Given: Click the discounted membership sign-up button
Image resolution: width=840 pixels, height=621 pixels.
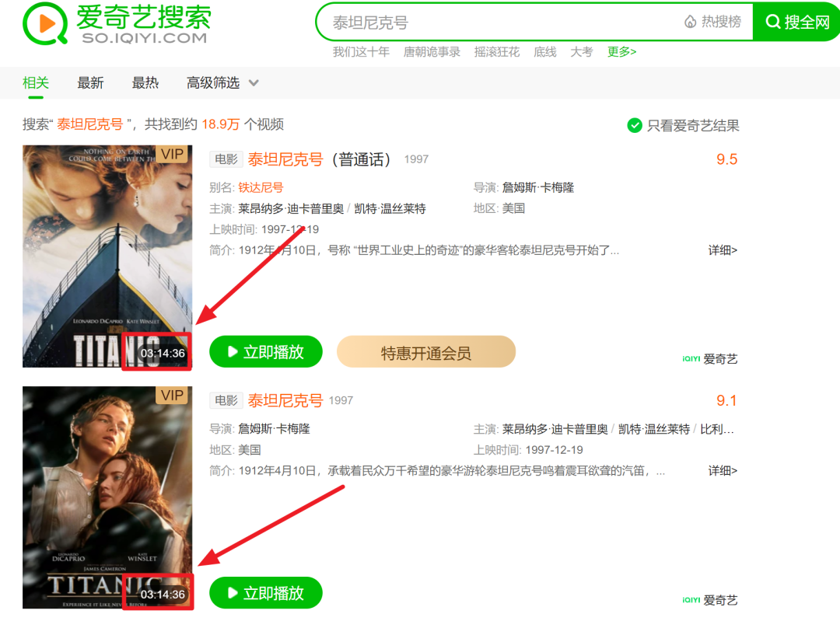Looking at the screenshot, I should point(426,352).
